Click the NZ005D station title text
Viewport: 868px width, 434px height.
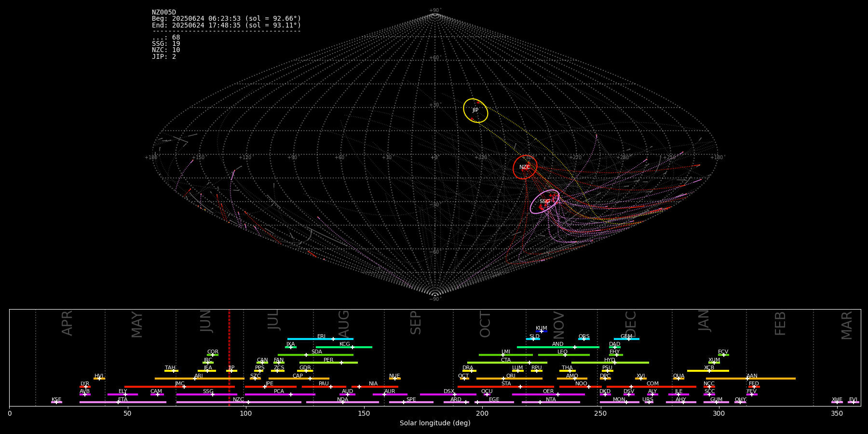[x=164, y=13]
